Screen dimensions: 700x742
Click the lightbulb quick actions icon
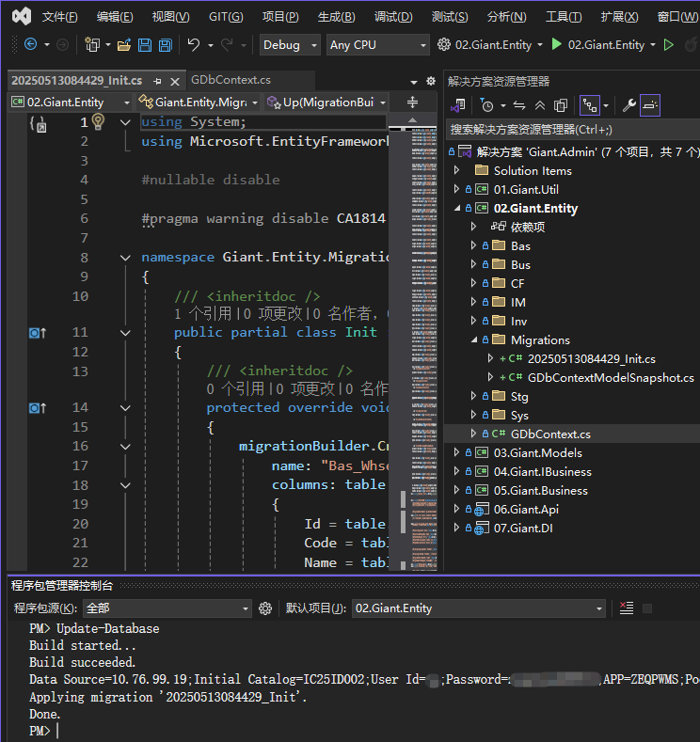[98, 122]
